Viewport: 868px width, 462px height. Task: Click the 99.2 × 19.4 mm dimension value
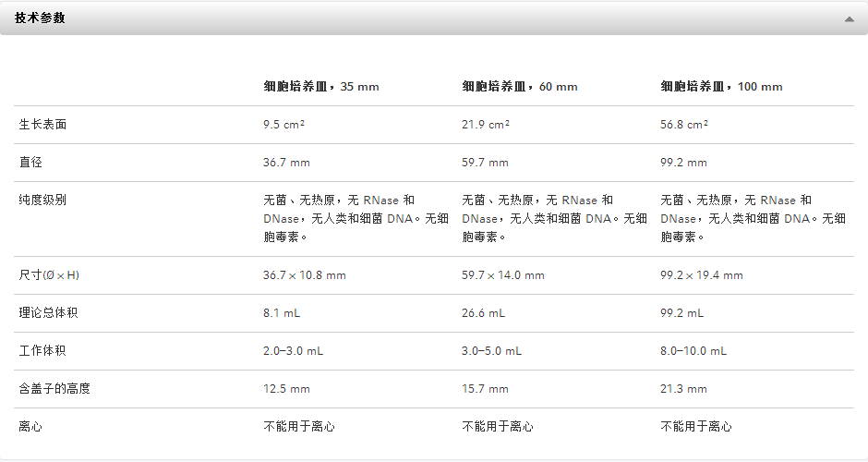coord(702,275)
